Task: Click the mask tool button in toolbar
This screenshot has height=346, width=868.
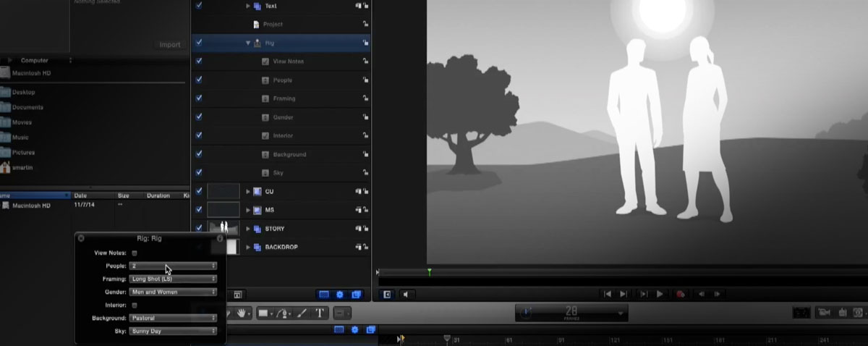Action: [x=343, y=313]
